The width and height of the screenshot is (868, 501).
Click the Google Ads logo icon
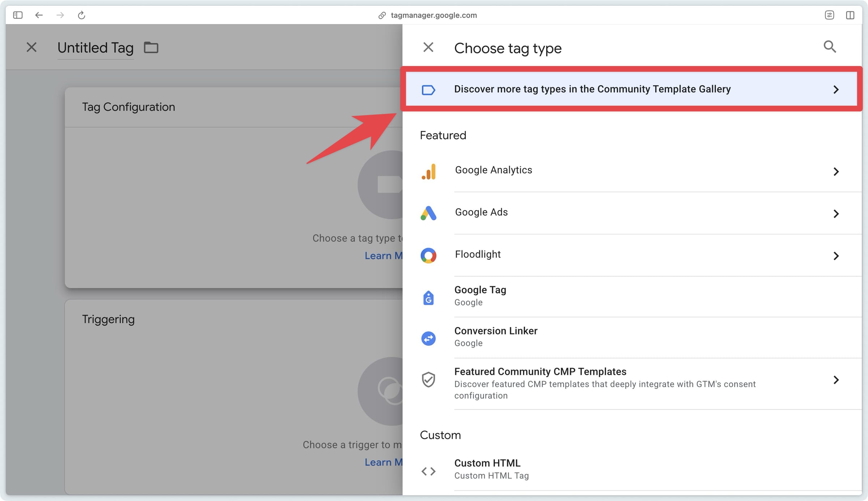[429, 213]
